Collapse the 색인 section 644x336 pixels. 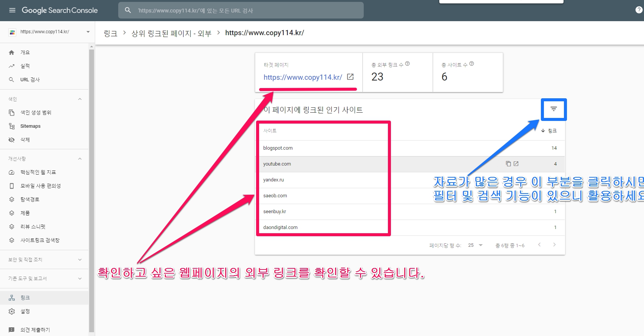pyautogui.click(x=80, y=99)
